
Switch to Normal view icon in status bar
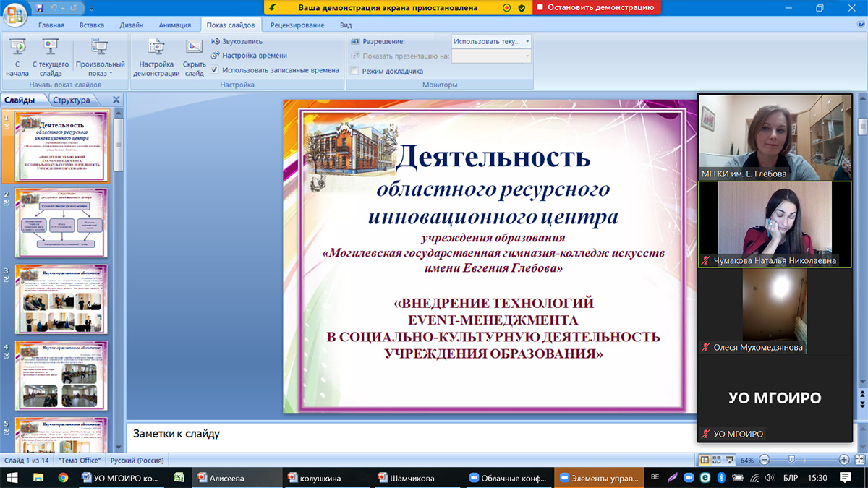705,460
